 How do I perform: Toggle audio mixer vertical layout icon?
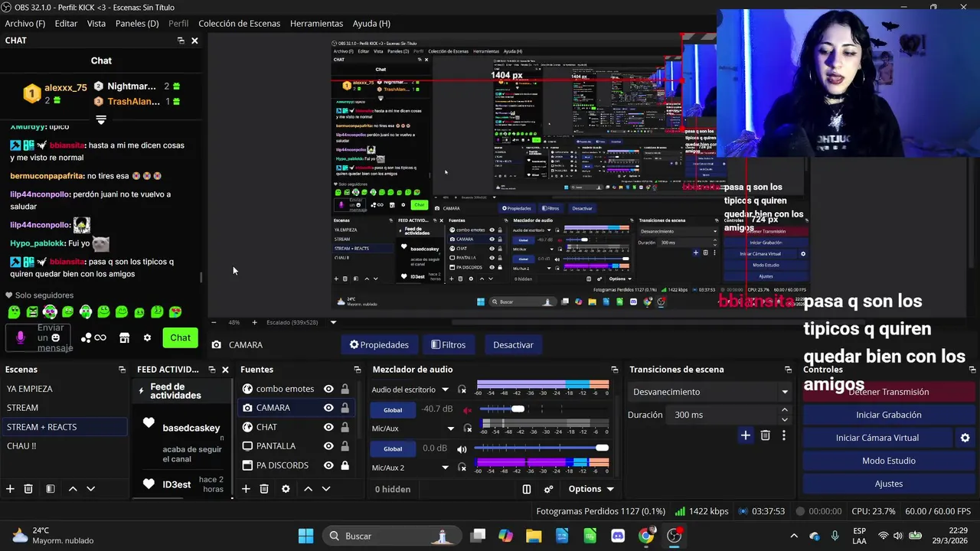pyautogui.click(x=527, y=489)
